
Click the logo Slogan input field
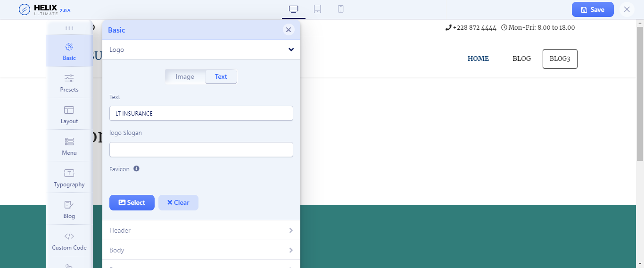(x=201, y=150)
